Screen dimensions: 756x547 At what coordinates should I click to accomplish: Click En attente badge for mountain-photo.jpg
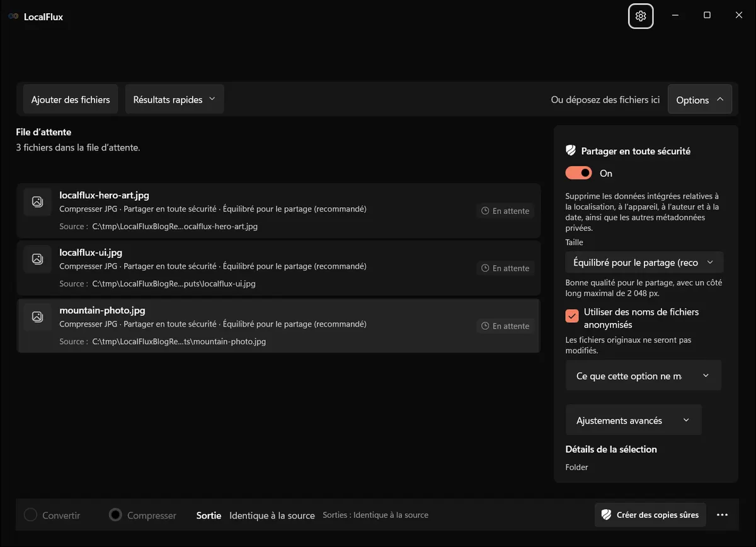coord(505,326)
